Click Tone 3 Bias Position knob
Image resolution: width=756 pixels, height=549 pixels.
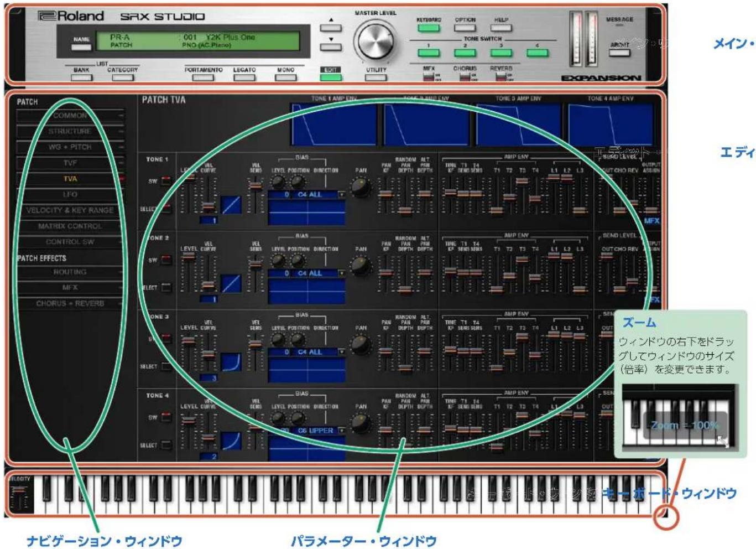point(298,339)
